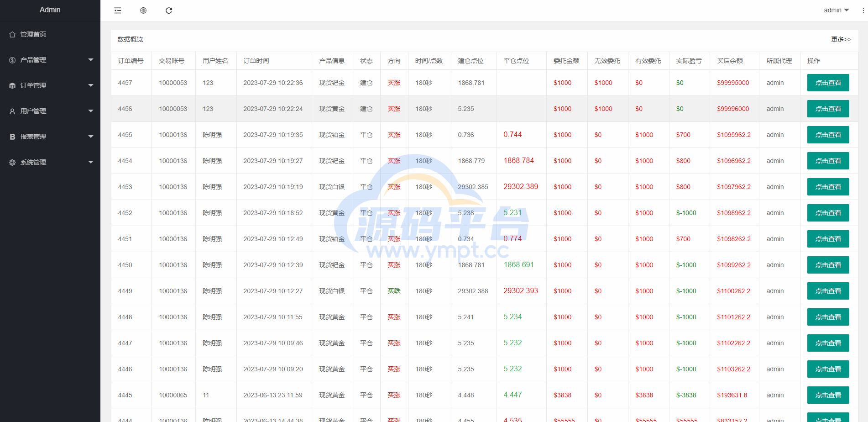Image resolution: width=868 pixels, height=422 pixels.
Task: Click 点击查看 for order 4456
Action: (828, 109)
